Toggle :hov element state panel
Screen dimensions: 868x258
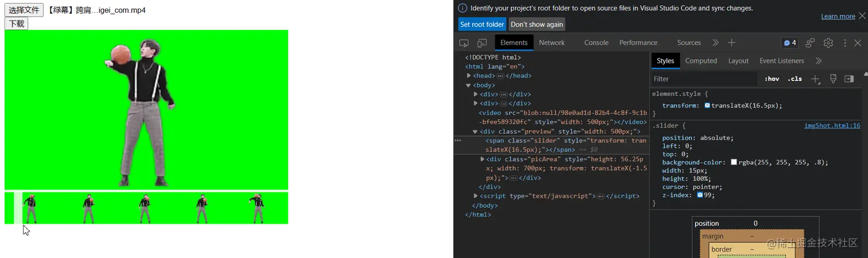(772, 79)
